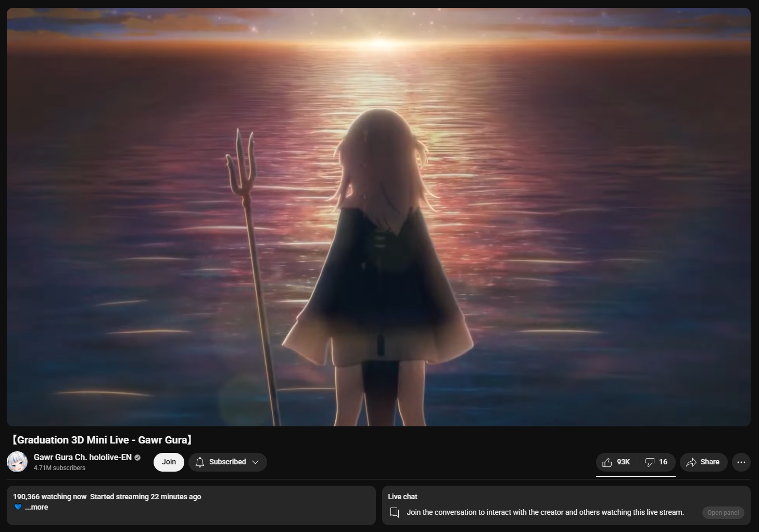The height and width of the screenshot is (532, 759).
Task: Click the Live chat heading
Action: coord(403,497)
